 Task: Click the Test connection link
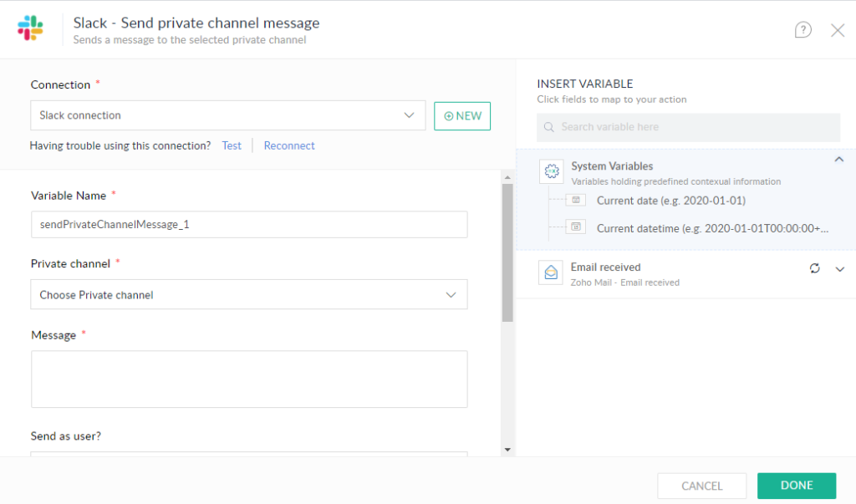(x=232, y=145)
